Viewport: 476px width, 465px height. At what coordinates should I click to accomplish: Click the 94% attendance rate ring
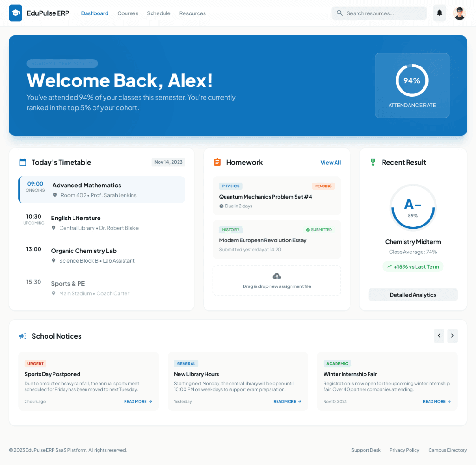(x=412, y=80)
